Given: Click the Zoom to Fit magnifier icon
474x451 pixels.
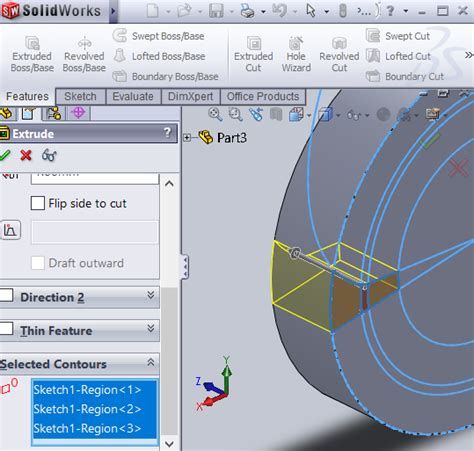Looking at the screenshot, I should (x=215, y=114).
